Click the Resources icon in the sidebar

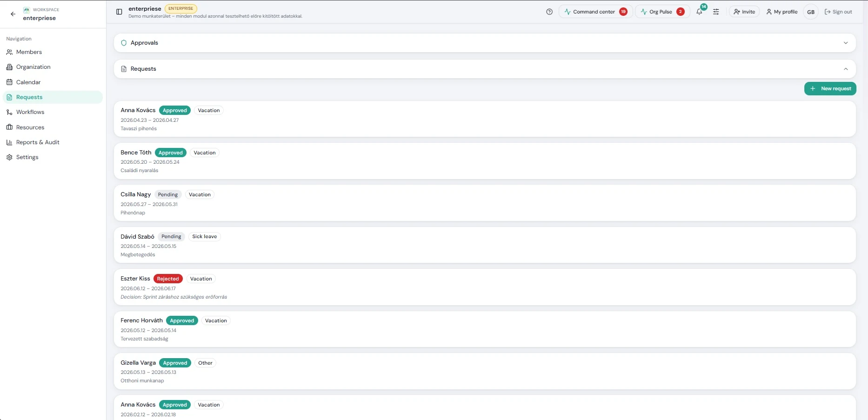pyautogui.click(x=9, y=127)
